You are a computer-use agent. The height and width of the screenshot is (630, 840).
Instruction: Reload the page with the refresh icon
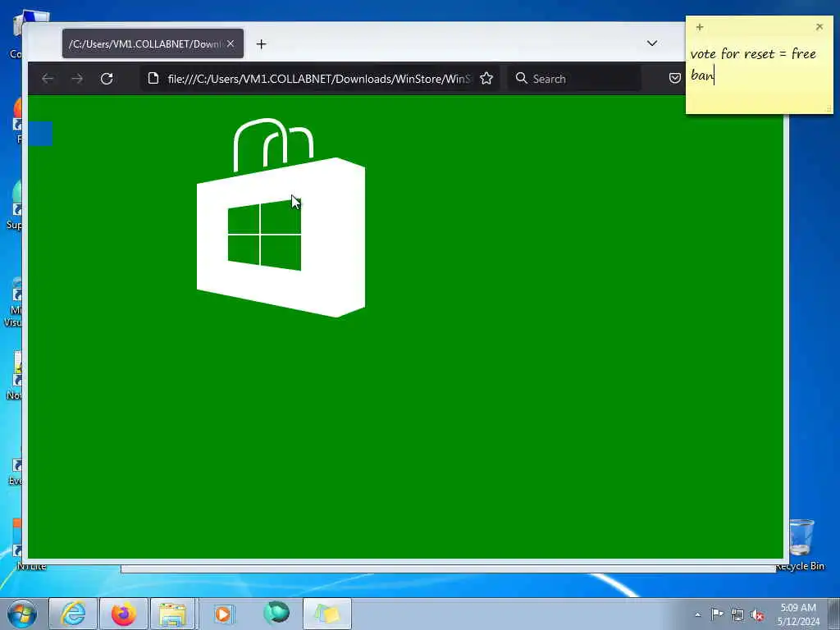coord(107,79)
